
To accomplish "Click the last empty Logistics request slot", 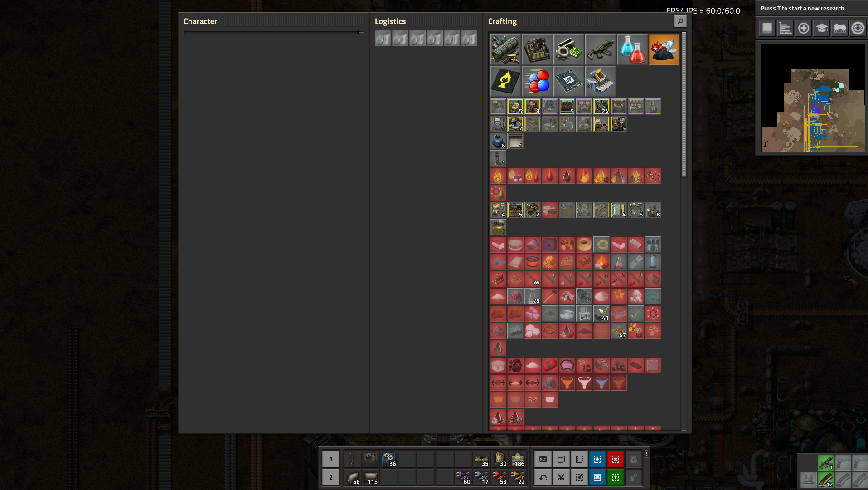I will (469, 39).
